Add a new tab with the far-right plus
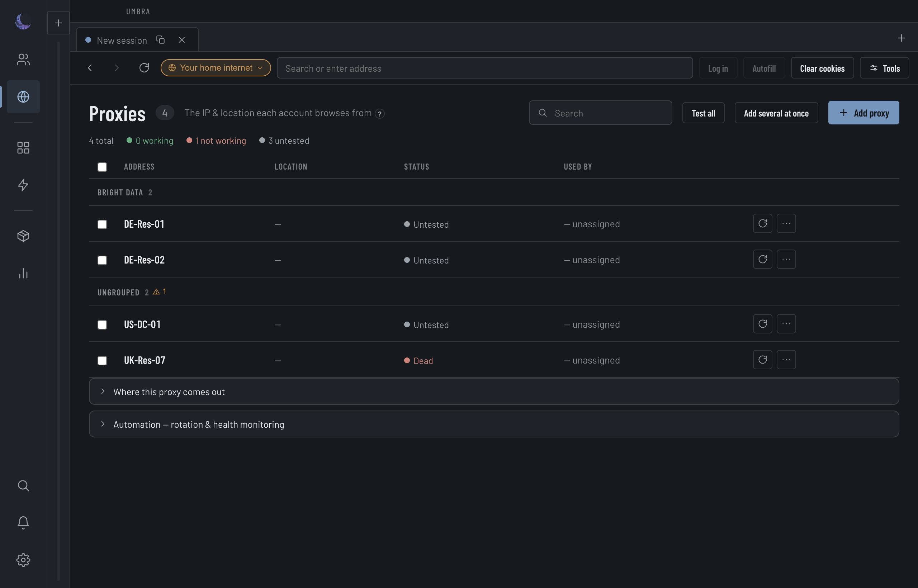 pos(901,38)
